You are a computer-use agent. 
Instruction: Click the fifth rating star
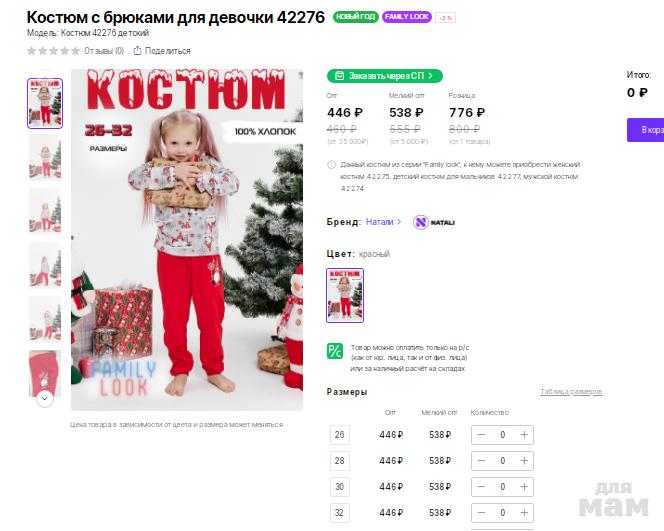tap(75, 51)
